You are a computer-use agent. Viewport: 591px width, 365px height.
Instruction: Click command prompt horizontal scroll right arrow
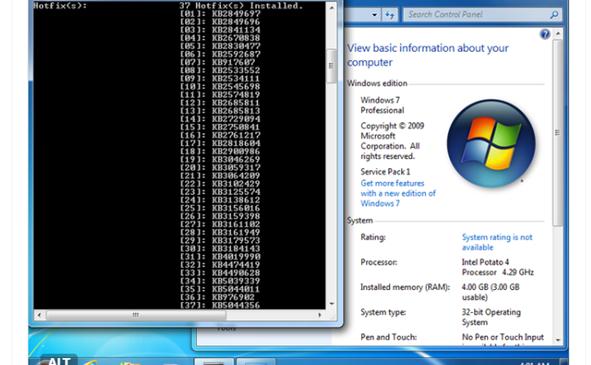320,314
